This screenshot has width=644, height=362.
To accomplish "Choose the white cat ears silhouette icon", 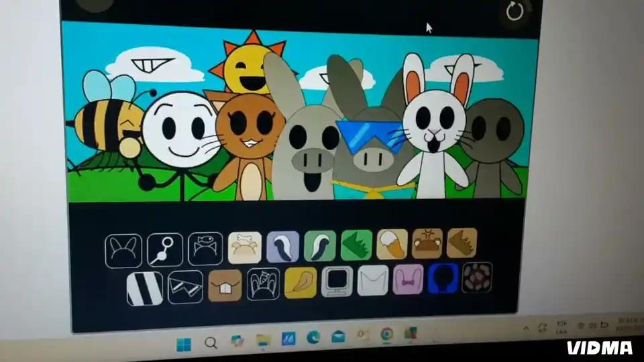I will (x=372, y=280).
